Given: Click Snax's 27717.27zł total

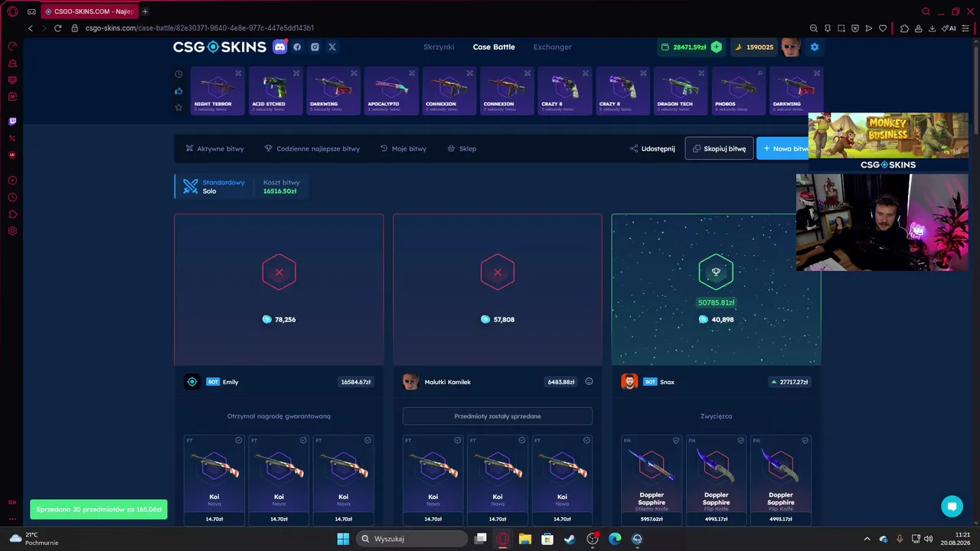Looking at the screenshot, I should pyautogui.click(x=790, y=382).
